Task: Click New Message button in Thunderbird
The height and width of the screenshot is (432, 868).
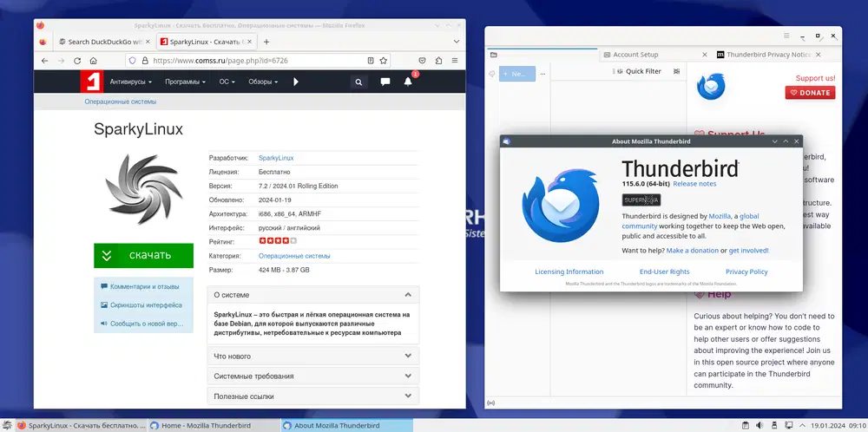Action: coord(517,74)
